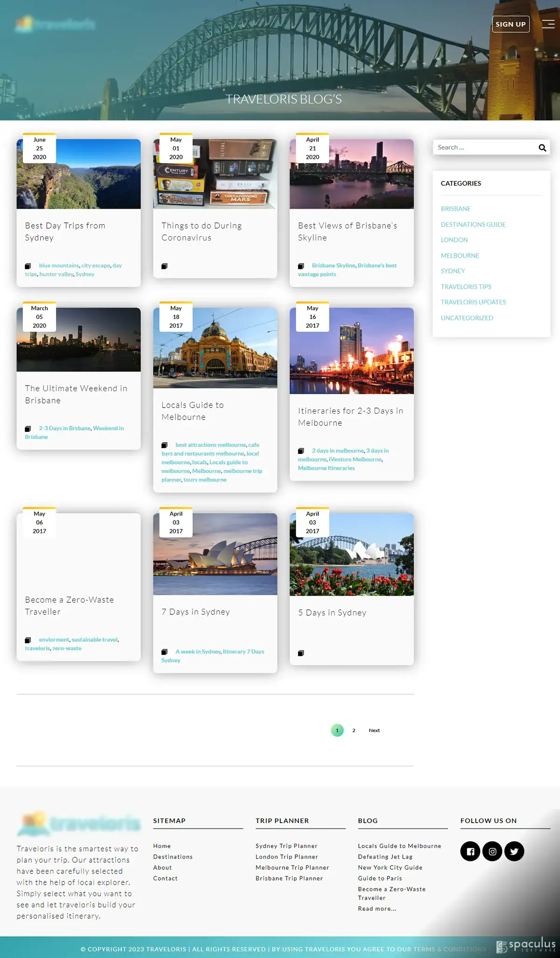Click the search magnifier icon

[x=542, y=148]
